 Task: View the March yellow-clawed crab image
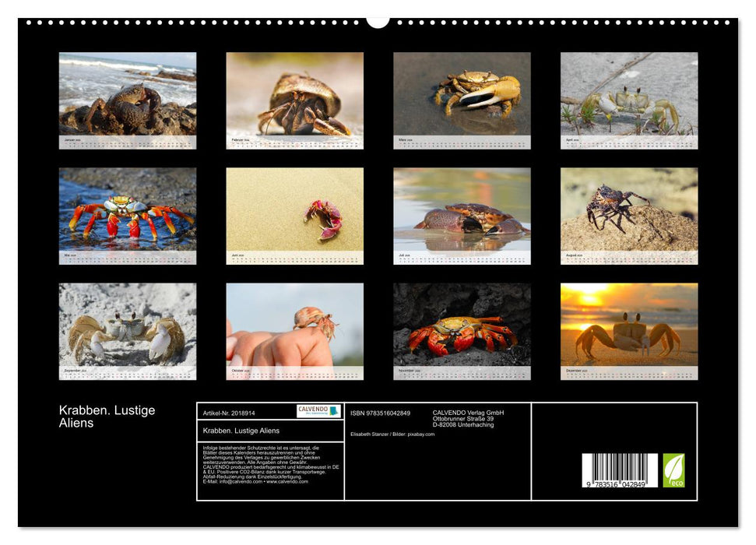tap(462, 97)
